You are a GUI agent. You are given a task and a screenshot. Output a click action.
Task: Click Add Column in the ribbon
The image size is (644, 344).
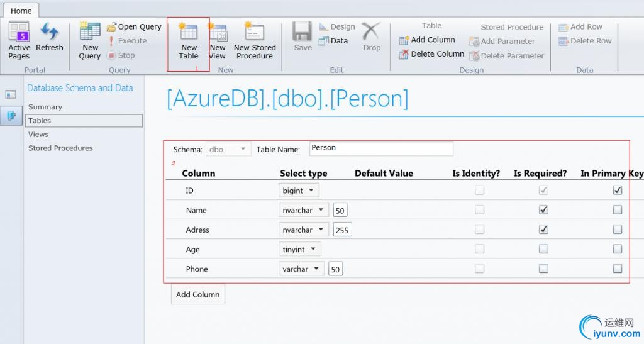point(427,40)
